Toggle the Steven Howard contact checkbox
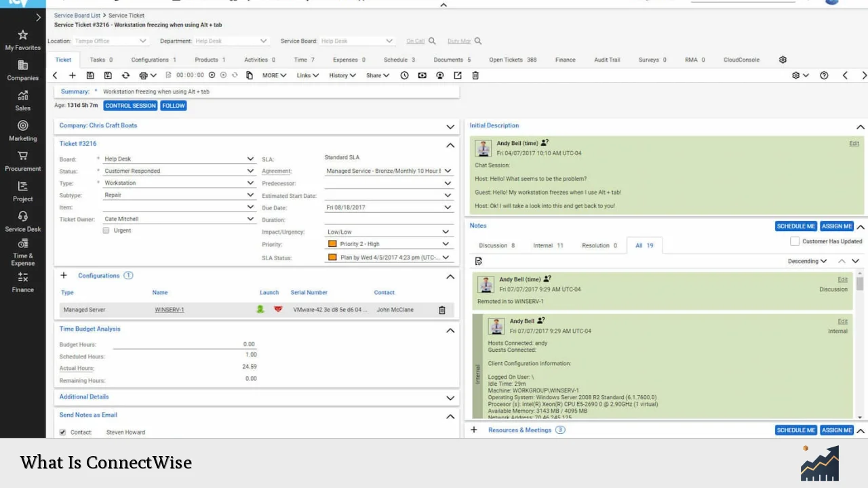The width and height of the screenshot is (868, 488). click(x=62, y=432)
